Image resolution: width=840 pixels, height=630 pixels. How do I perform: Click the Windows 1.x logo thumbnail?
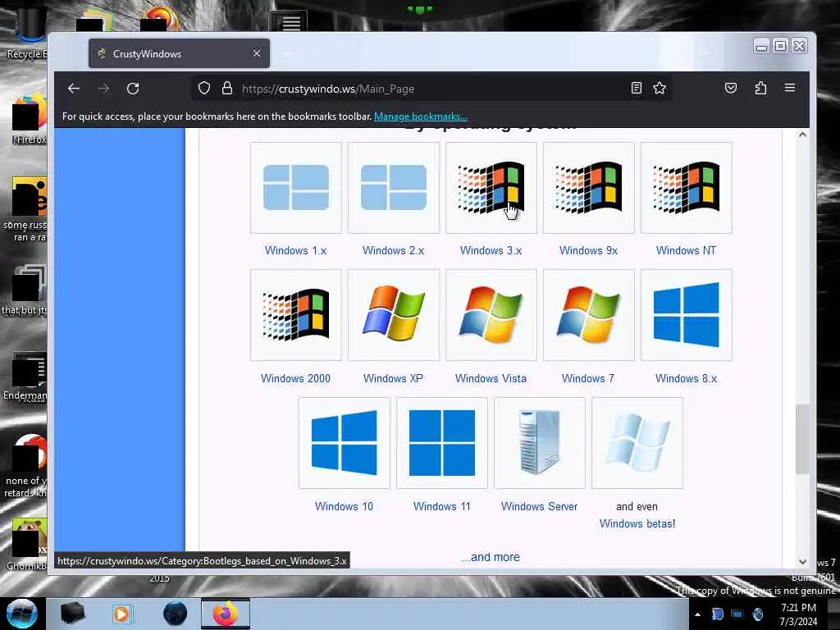coord(295,188)
